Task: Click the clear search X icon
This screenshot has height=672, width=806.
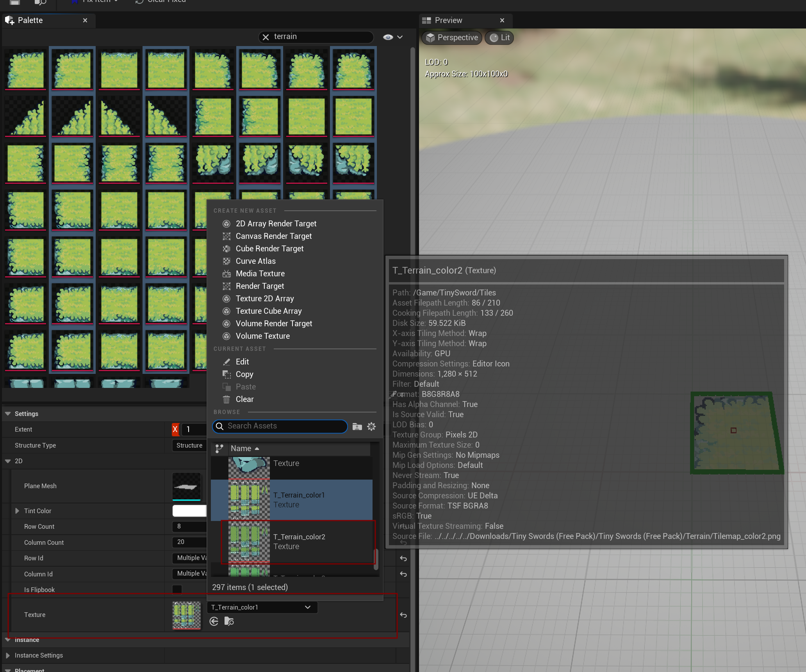Action: (x=266, y=37)
